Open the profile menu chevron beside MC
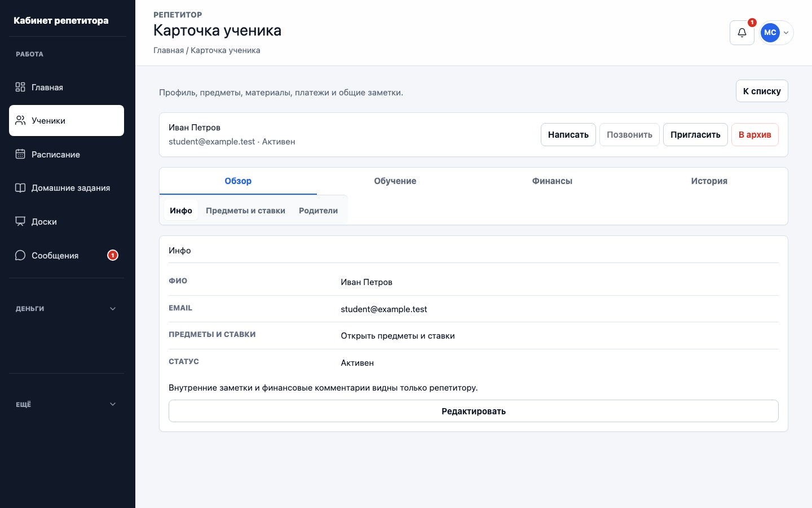This screenshot has width=812, height=508. [786, 33]
